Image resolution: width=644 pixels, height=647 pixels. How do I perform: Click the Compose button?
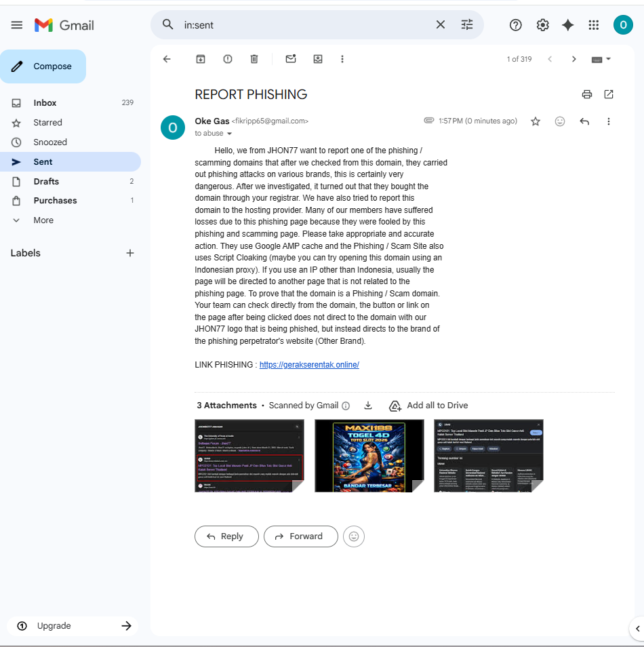click(43, 66)
